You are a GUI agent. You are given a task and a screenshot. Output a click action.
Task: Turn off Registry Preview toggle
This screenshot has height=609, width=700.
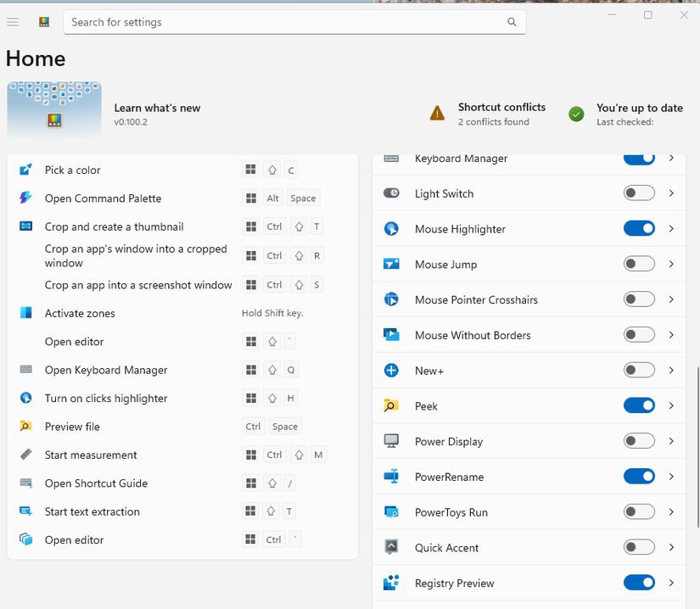(x=639, y=582)
